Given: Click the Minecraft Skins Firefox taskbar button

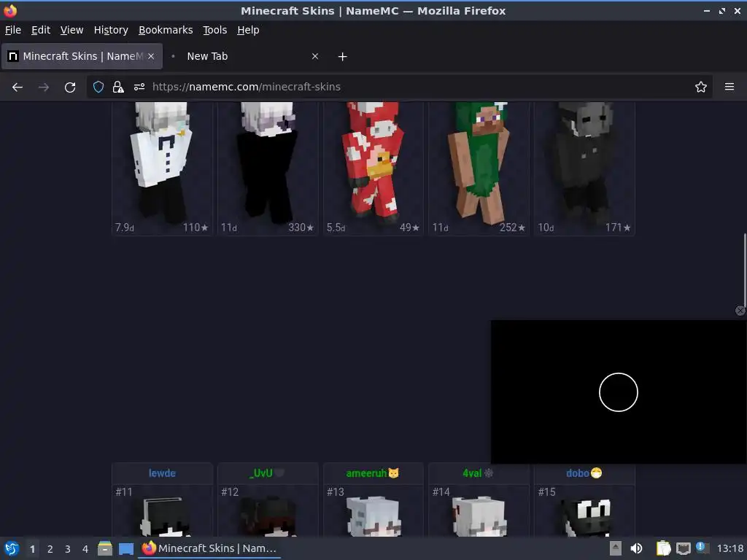Looking at the screenshot, I should tap(209, 548).
